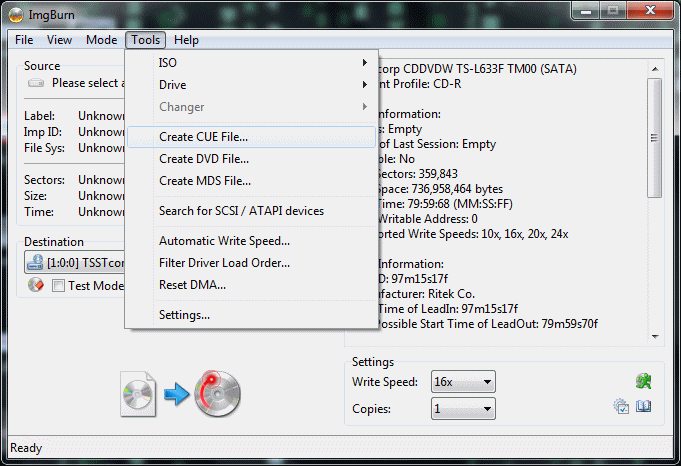
Task: Click the 'Sectors: 359,843' info line
Action: [418, 174]
